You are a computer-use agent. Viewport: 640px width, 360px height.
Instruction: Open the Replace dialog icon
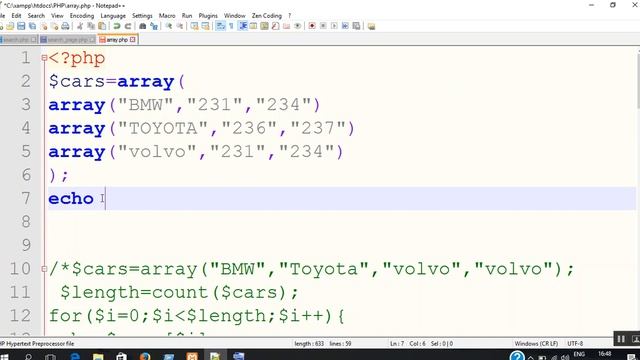[x=154, y=26]
